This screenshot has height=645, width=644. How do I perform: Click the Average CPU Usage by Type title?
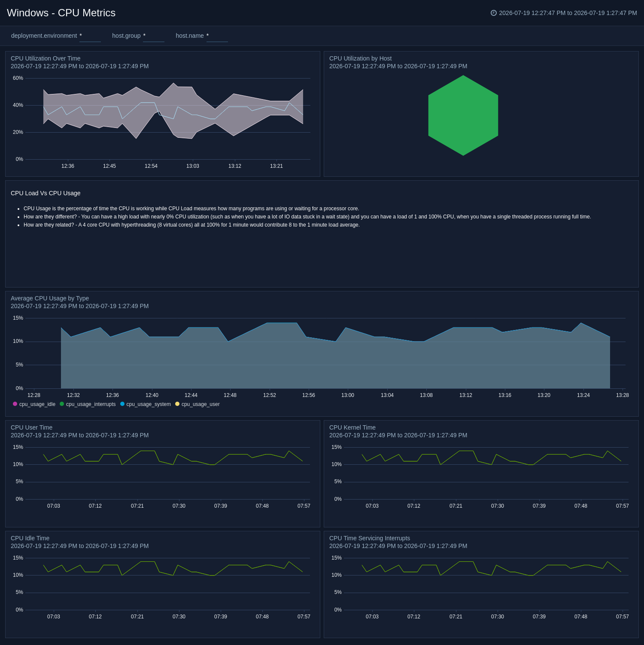(50, 298)
